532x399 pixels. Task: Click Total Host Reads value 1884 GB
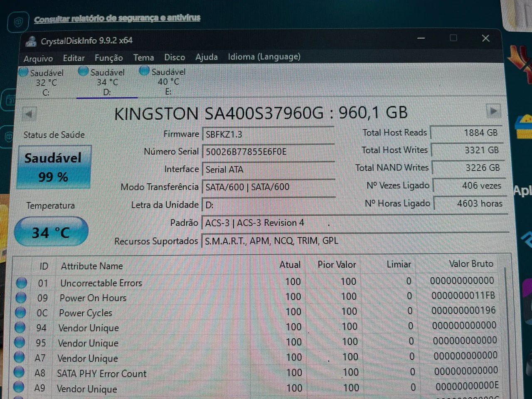(466, 133)
